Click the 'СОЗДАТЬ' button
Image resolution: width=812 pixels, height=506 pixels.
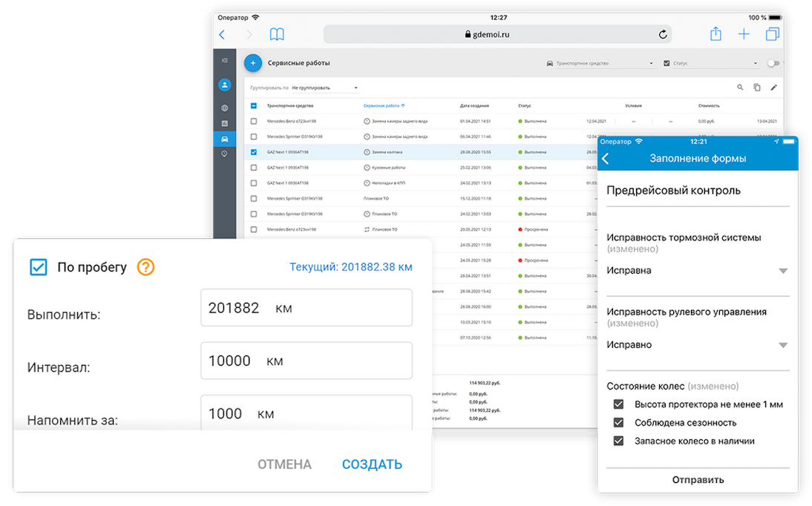(x=372, y=464)
